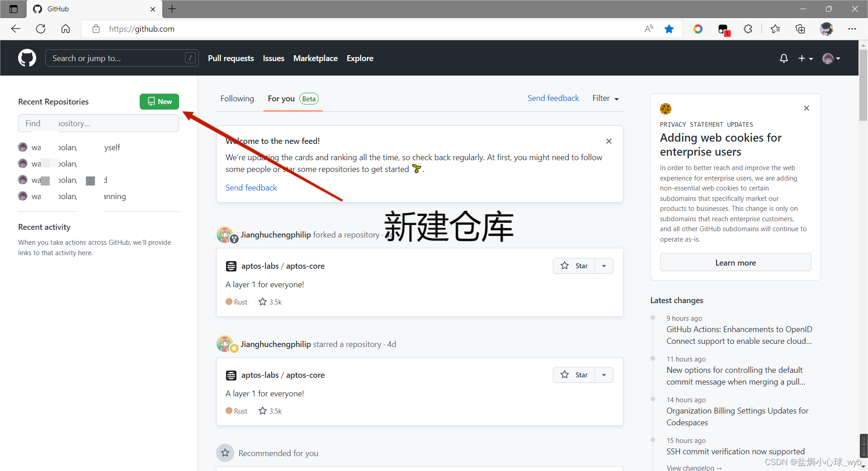Click the aptos-labs repo icon in forked card
The height and width of the screenshot is (471, 868).
[x=231, y=266]
